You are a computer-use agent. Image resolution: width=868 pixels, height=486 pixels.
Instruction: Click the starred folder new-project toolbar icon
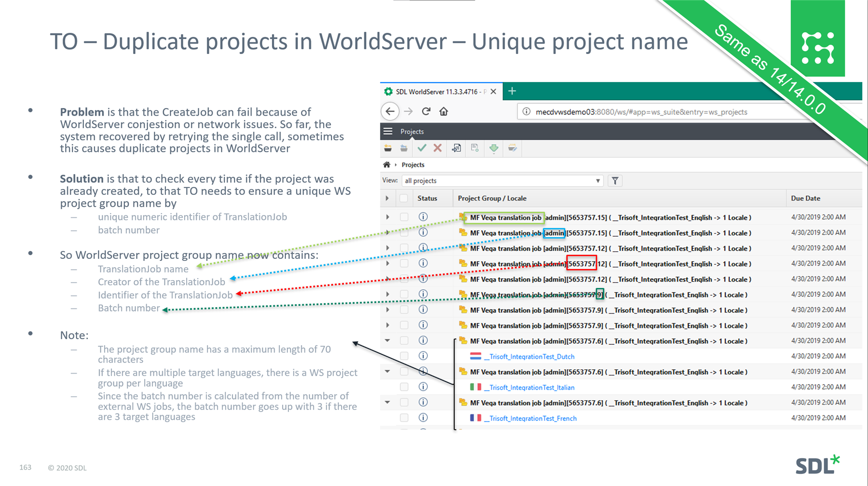pyautogui.click(x=388, y=148)
